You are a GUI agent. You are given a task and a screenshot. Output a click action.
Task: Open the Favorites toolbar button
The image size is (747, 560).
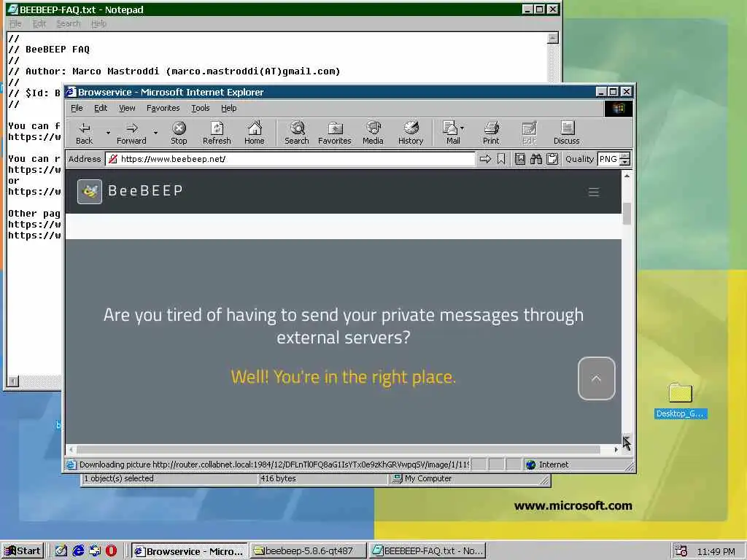coord(334,133)
